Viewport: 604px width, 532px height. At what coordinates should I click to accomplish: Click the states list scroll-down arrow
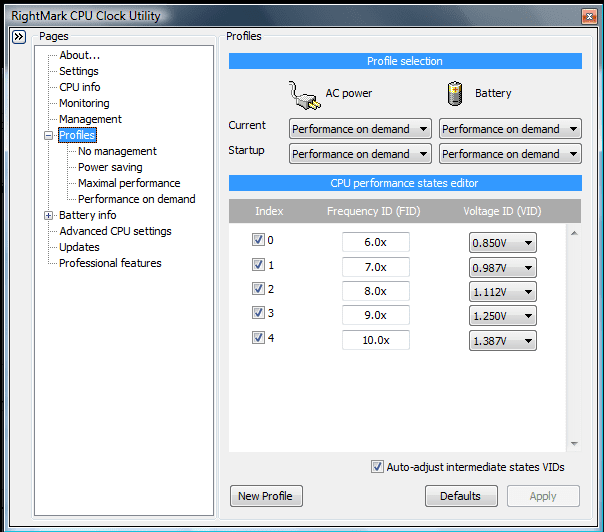[574, 443]
